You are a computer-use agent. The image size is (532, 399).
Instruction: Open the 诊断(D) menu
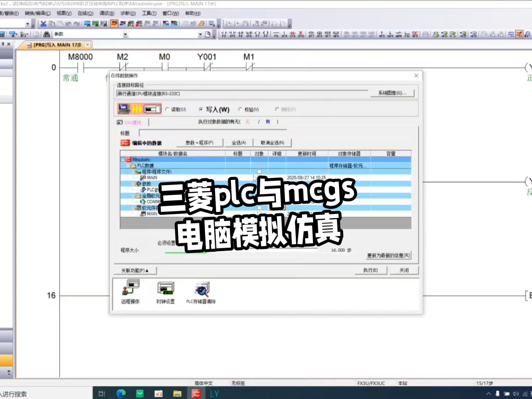coord(128,13)
